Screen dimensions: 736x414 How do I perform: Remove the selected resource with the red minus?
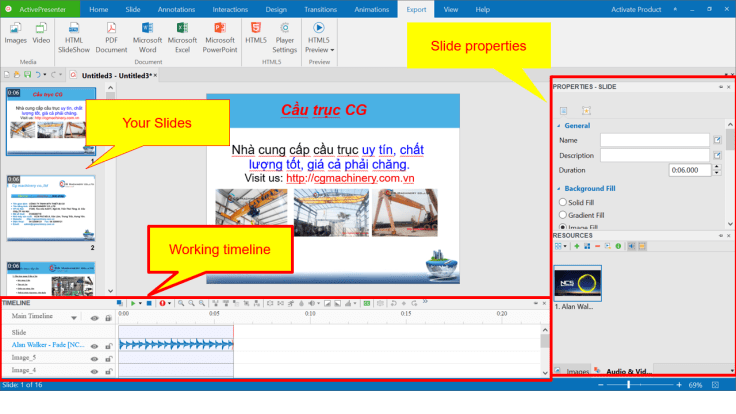tap(597, 246)
